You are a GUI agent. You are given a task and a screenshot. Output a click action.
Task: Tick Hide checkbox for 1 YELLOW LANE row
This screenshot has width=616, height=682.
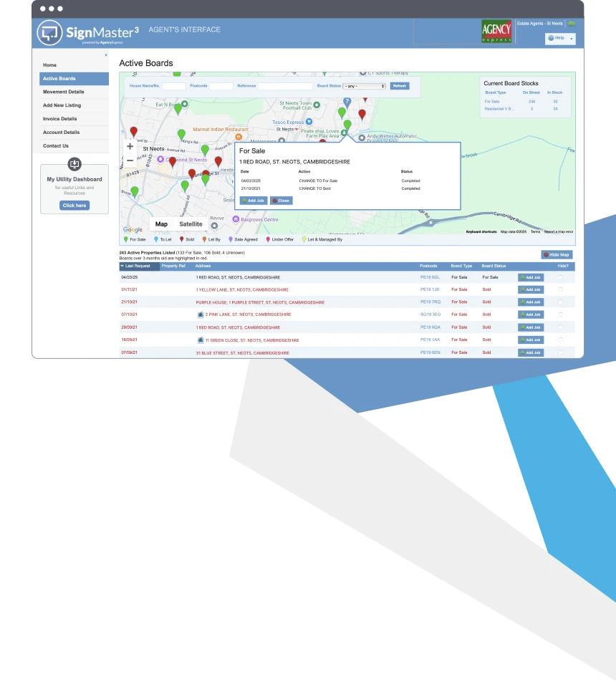pos(560,289)
